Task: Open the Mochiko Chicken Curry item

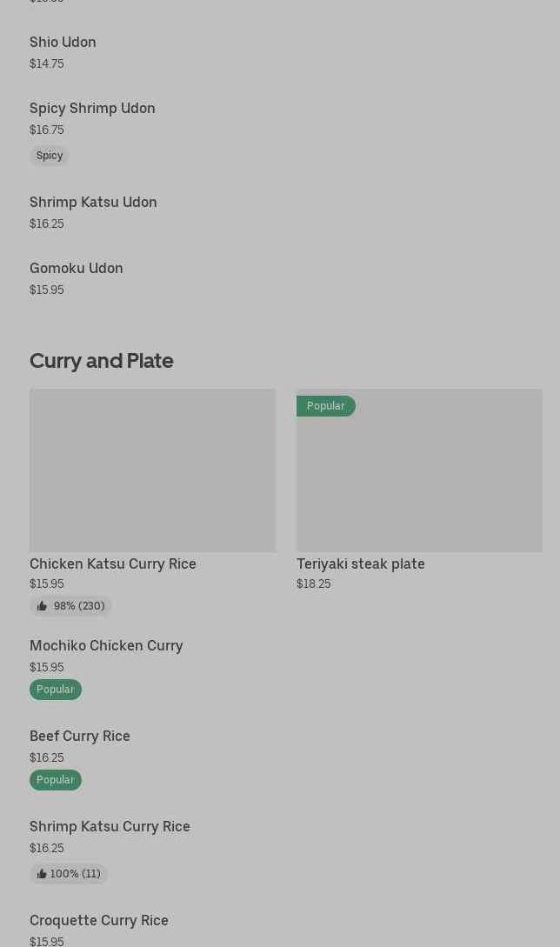Action: pos(106,645)
